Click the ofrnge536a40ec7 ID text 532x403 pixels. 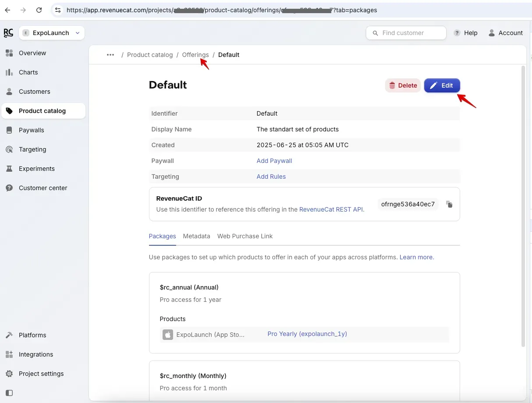(x=408, y=204)
